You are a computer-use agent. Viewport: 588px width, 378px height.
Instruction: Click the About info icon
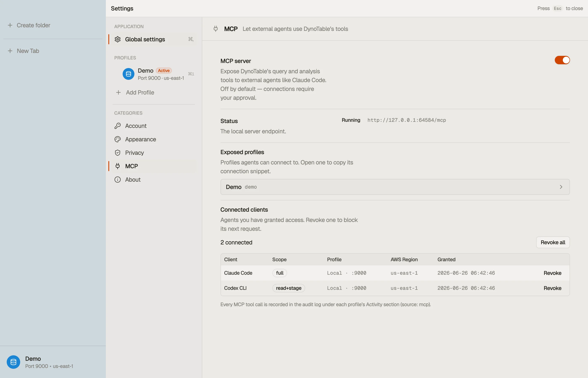point(118,180)
